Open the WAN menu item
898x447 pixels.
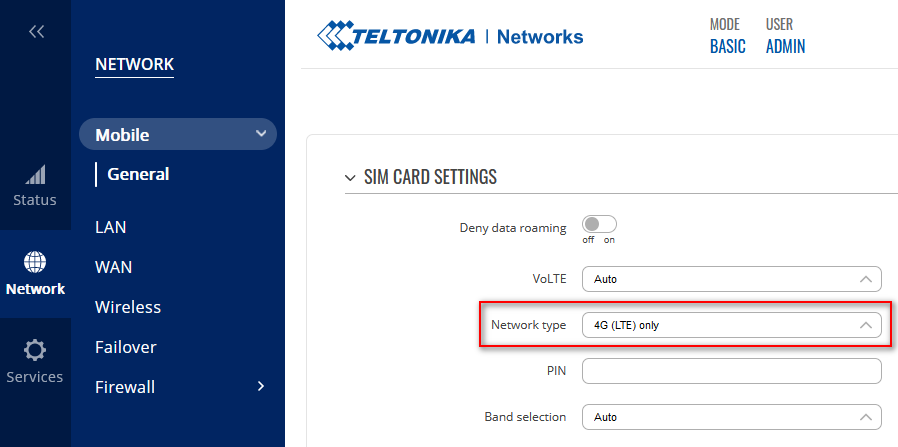pos(113,267)
